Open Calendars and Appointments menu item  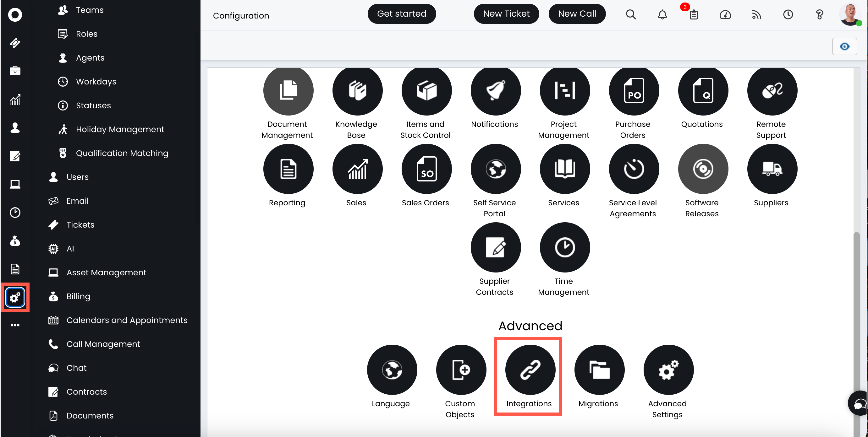[x=127, y=320]
